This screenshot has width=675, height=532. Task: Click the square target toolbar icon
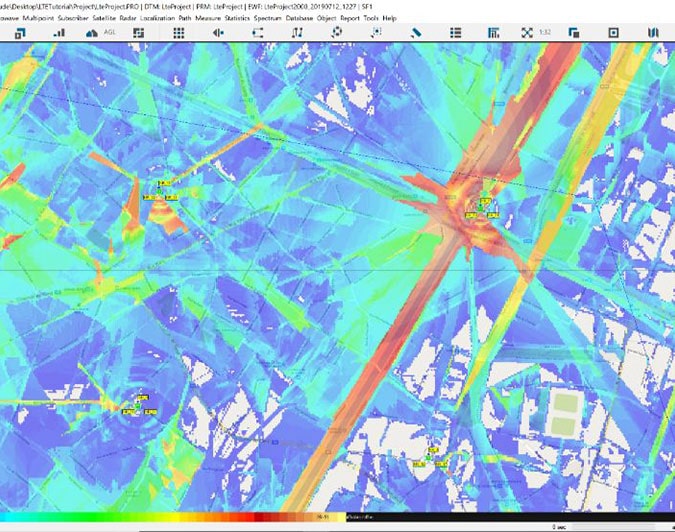tap(613, 32)
